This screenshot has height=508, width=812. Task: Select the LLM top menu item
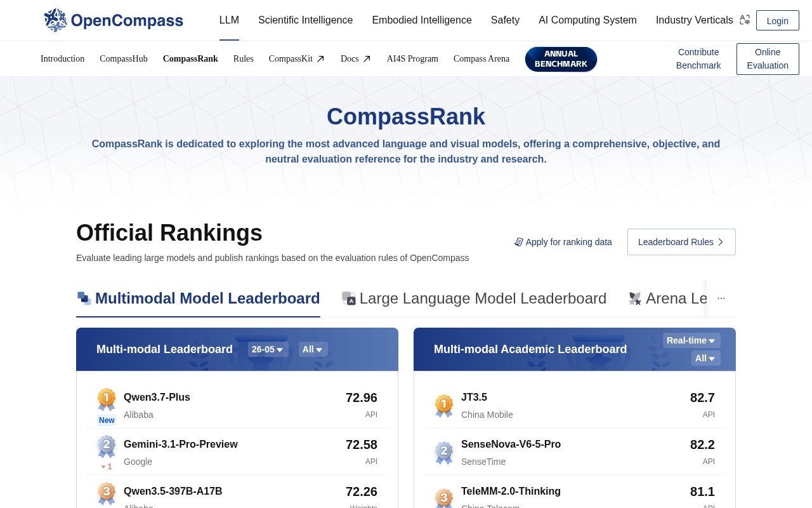pos(229,20)
